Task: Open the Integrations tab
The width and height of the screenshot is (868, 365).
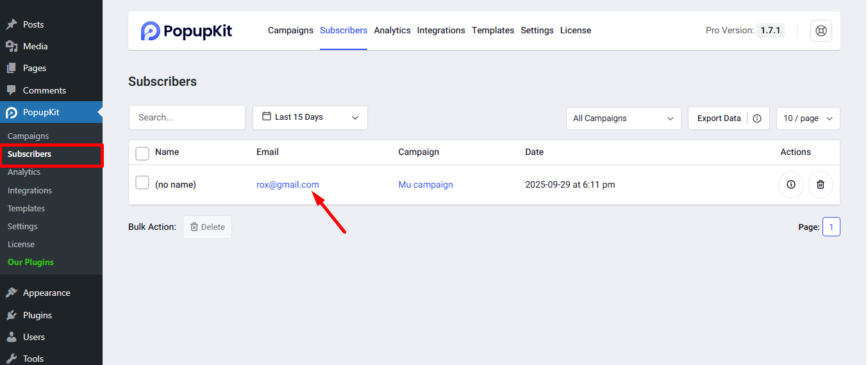Action: [x=441, y=30]
